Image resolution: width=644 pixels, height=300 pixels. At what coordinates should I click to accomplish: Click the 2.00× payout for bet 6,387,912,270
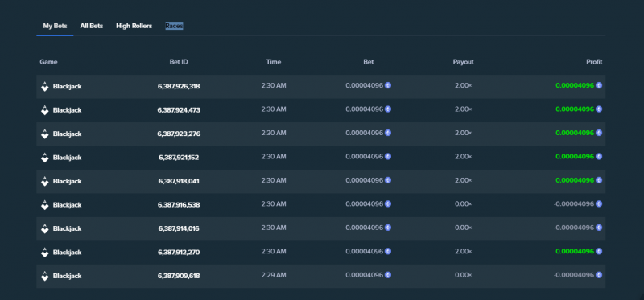[x=464, y=251]
